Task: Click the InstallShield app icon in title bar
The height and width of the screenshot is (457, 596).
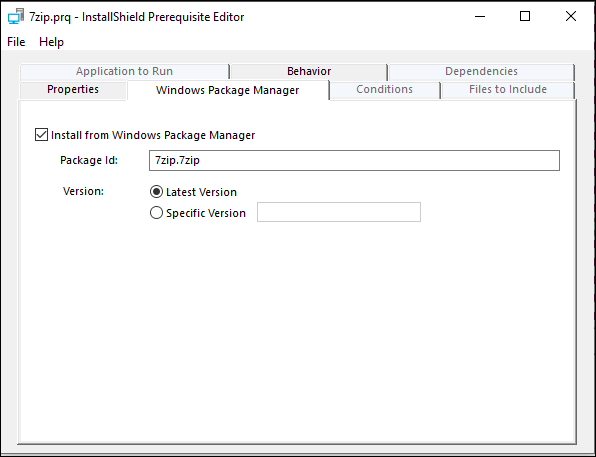Action: pos(16,17)
